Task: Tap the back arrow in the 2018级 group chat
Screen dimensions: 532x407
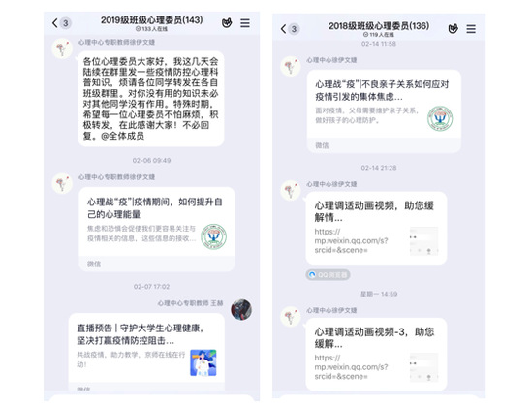Action: (283, 29)
